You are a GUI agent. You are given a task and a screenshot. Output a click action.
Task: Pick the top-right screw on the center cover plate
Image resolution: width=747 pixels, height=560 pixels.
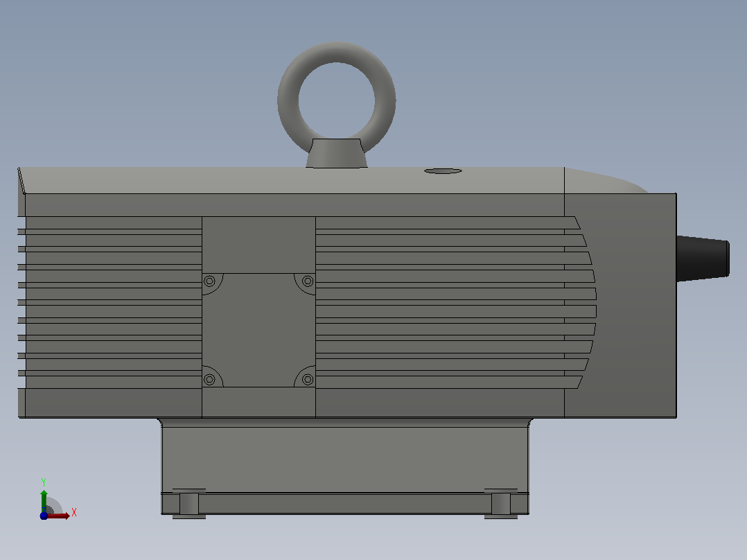coord(308,281)
